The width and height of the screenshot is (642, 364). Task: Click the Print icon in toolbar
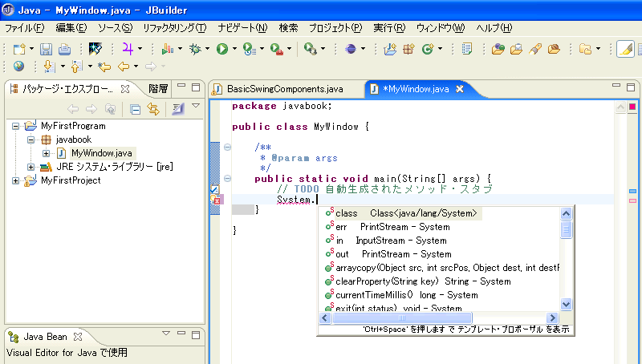tap(63, 50)
